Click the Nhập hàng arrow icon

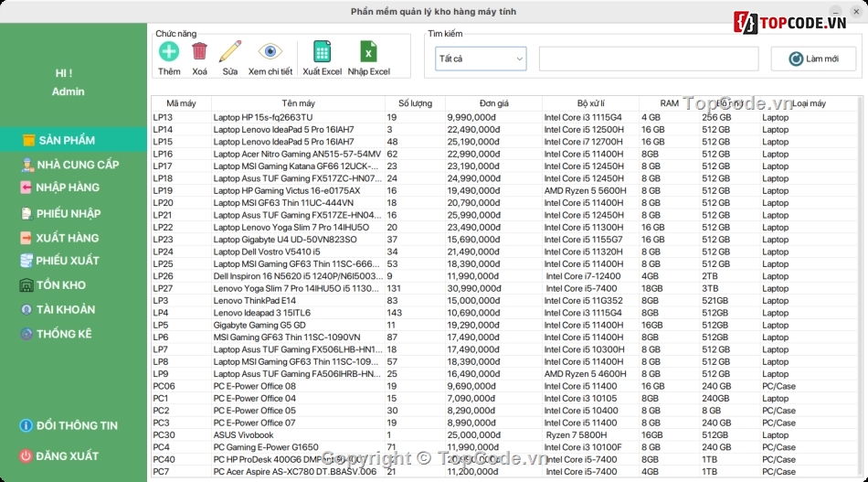(x=26, y=187)
